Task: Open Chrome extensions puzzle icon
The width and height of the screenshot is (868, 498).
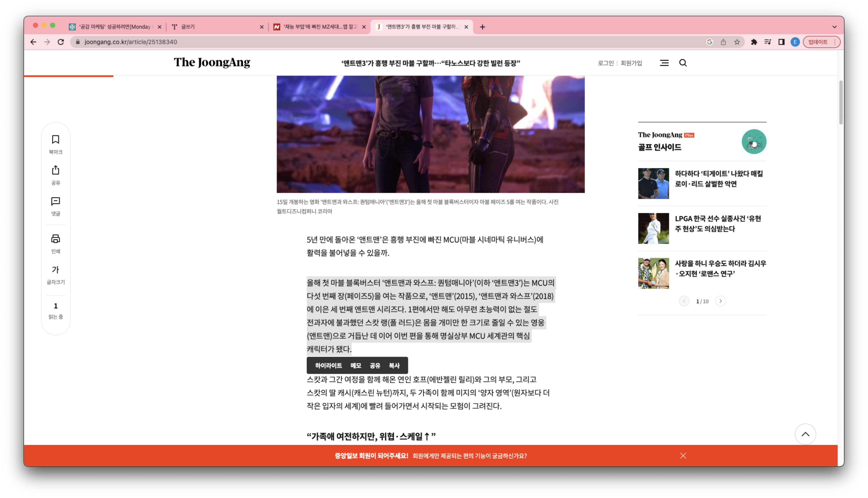Action: tap(754, 42)
